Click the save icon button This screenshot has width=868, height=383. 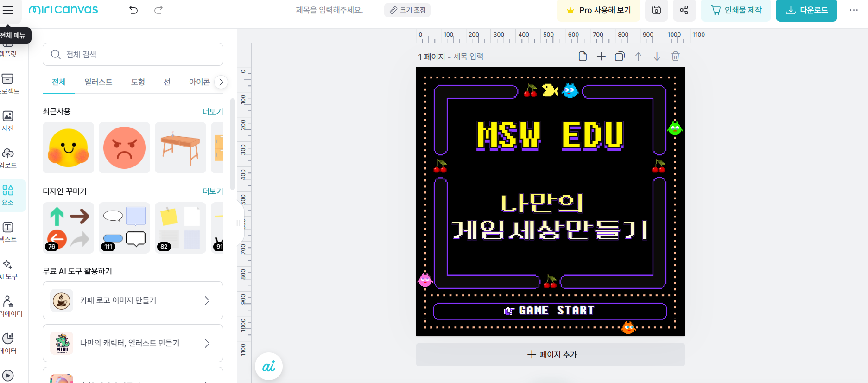(x=657, y=10)
